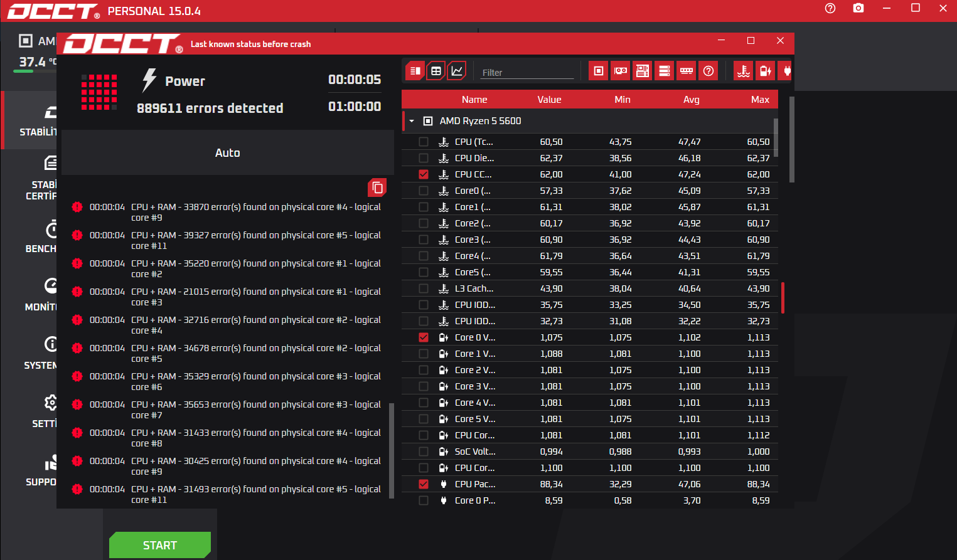Screen dimensions: 957x560
Task: Click the AMD Ryzen processor chip icon
Action: [x=428, y=121]
